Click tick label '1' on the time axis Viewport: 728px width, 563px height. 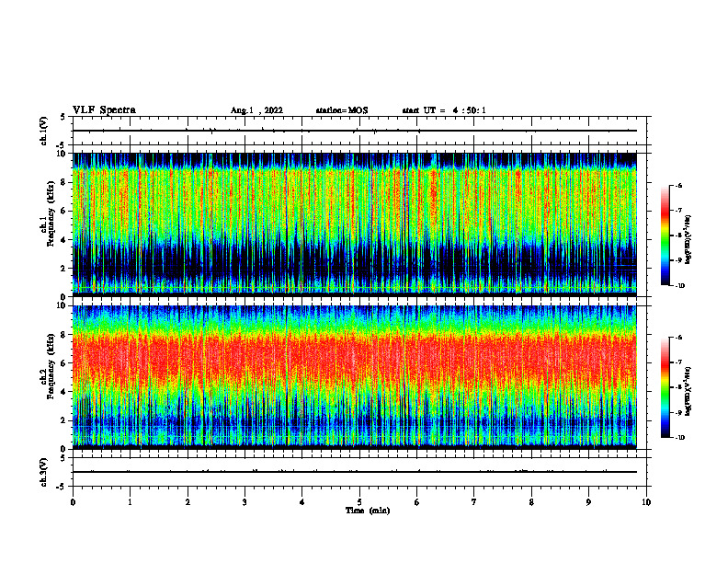tap(131, 502)
